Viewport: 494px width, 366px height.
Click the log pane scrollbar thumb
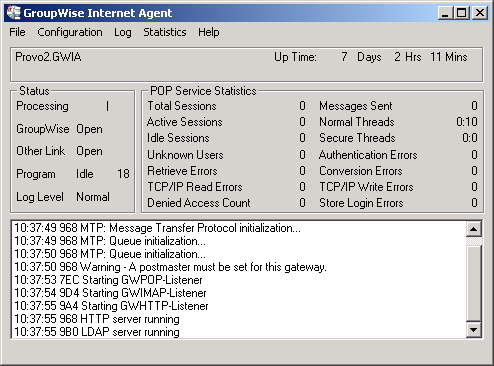tap(474, 283)
